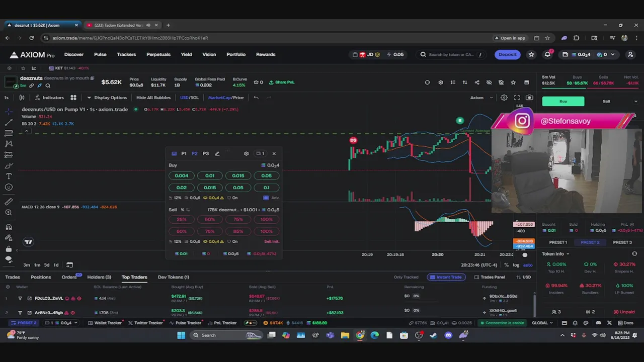Toggle MarketCap/Price display
Image resolution: width=644 pixels, height=362 pixels.
pos(225,98)
